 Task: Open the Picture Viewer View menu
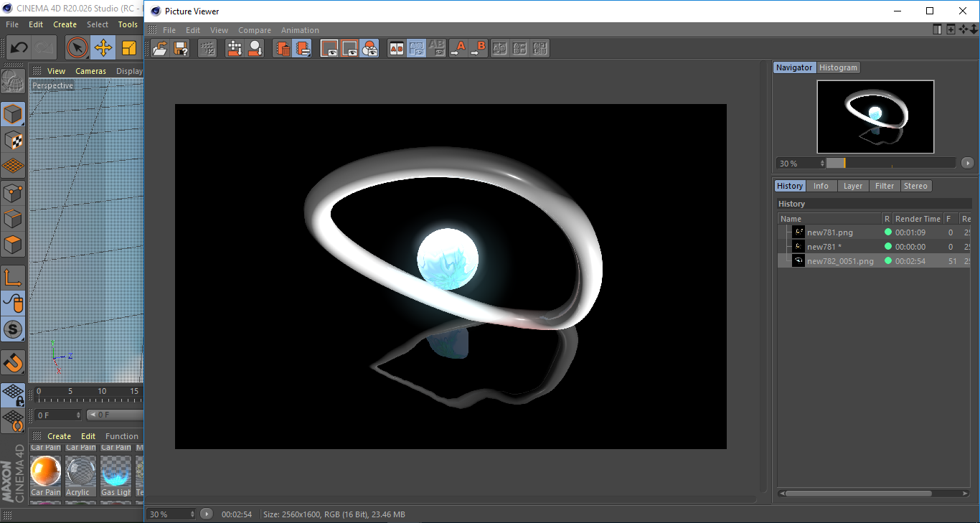[x=219, y=30]
